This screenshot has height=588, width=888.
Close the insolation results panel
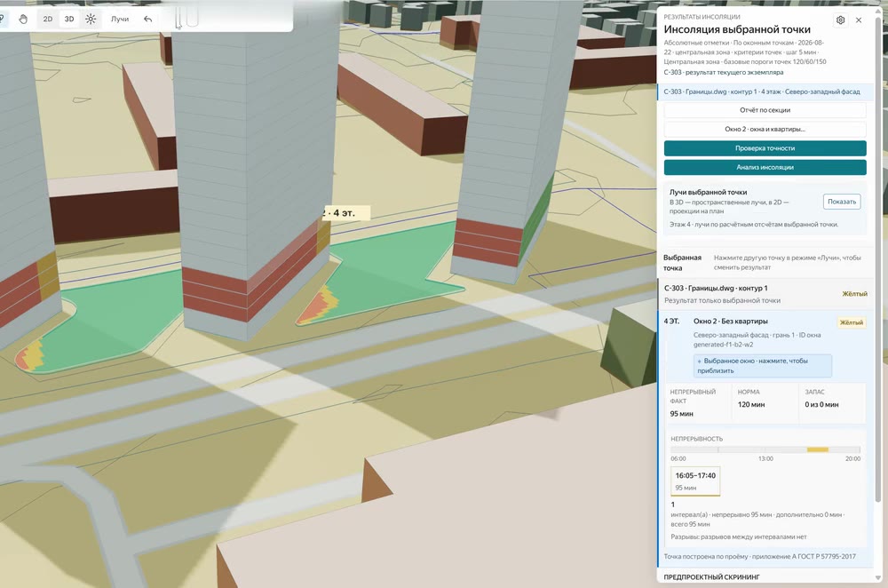[x=859, y=20]
